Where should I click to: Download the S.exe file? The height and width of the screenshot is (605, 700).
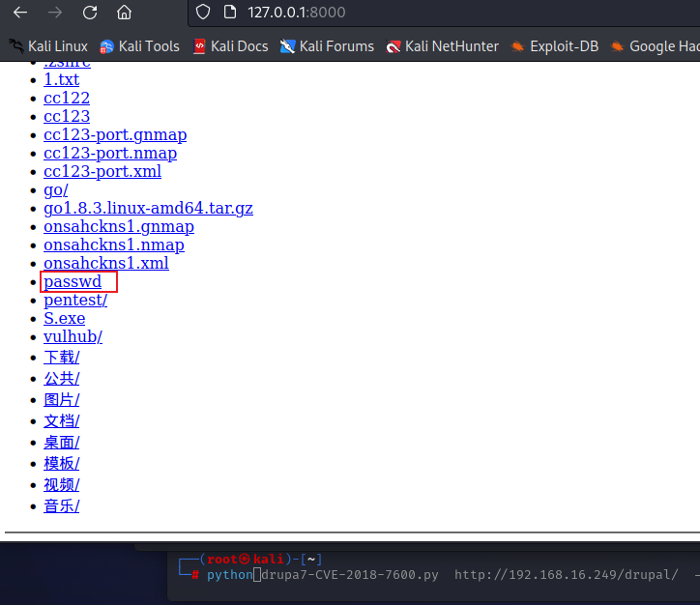tap(64, 318)
